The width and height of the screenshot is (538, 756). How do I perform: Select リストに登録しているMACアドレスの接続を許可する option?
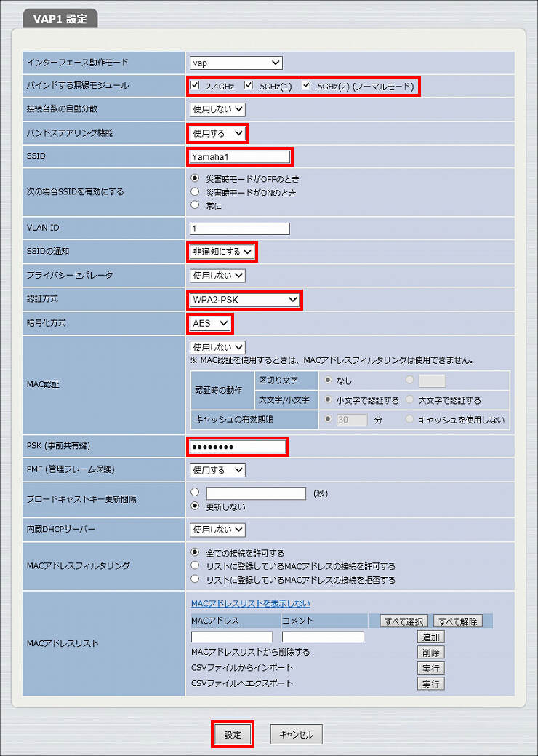[195, 565]
